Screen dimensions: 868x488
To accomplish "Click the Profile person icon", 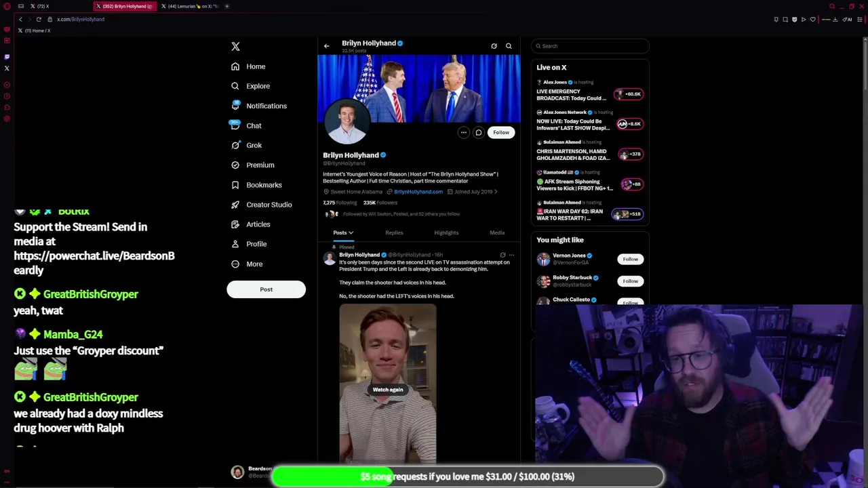I will point(235,243).
